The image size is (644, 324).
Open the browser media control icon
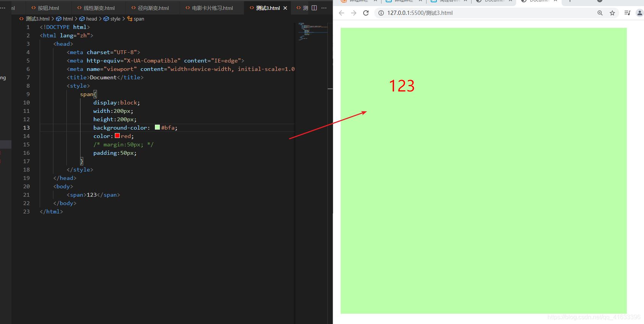[627, 13]
